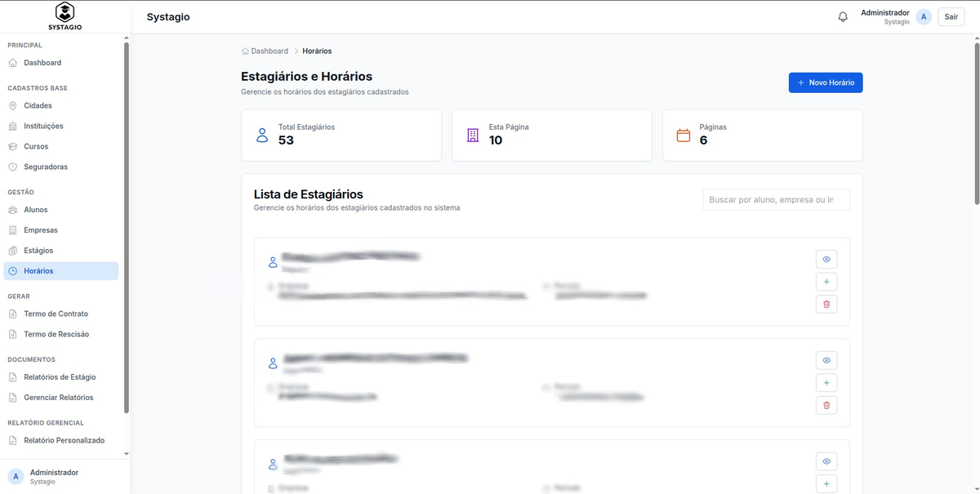Click plus icon on first intern card
This screenshot has height=494, width=980.
click(826, 282)
